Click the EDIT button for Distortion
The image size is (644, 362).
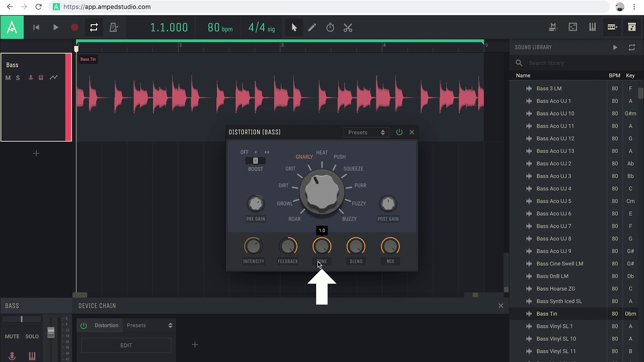[x=126, y=345]
